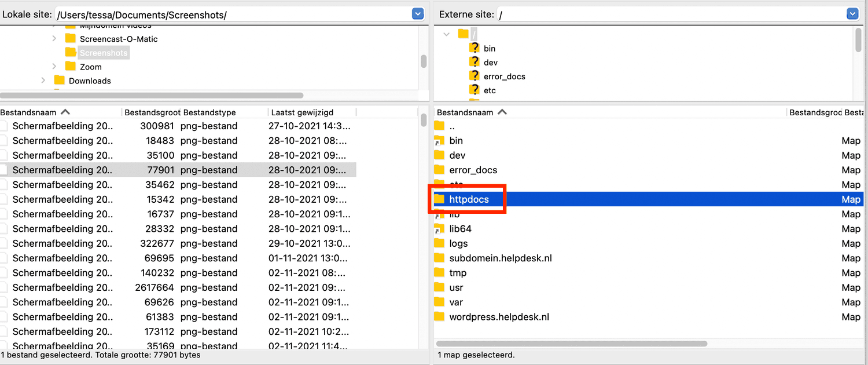Screen dimensions: 868x365
Task: Select the lib64 symlink folder icon
Action: [x=439, y=229]
